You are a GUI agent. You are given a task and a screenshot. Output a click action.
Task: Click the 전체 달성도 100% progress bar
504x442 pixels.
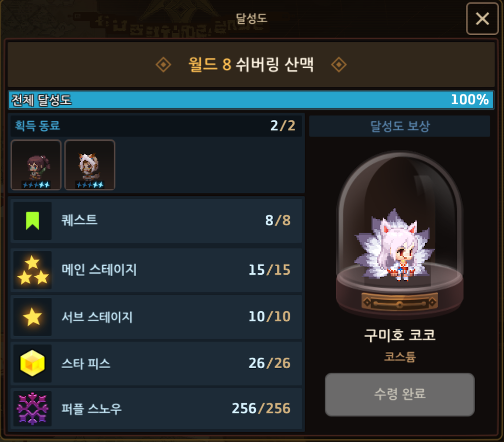251,100
